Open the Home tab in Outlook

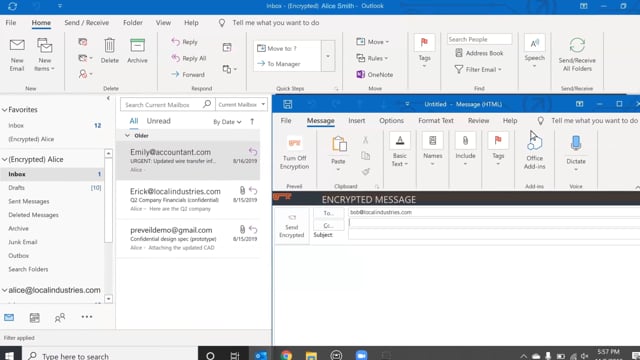pos(41,23)
